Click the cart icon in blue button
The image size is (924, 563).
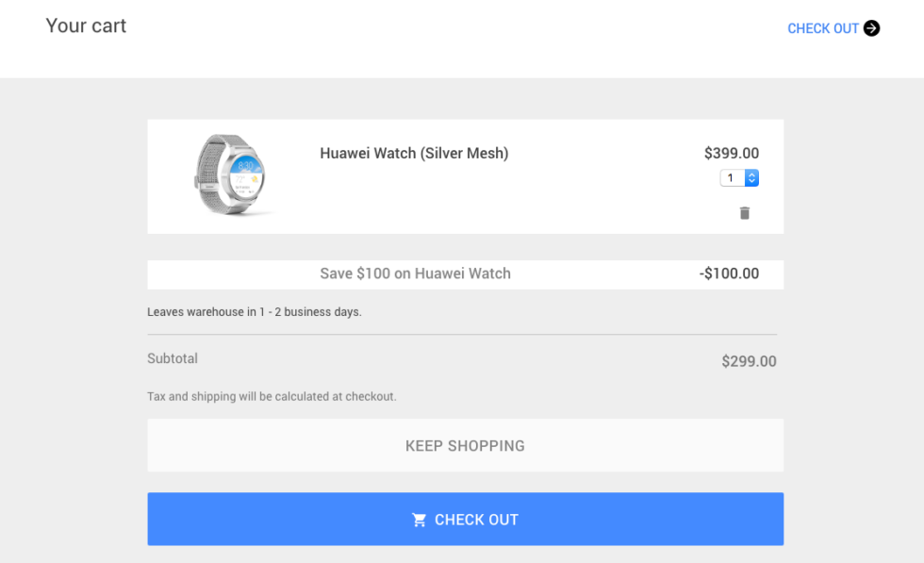420,520
